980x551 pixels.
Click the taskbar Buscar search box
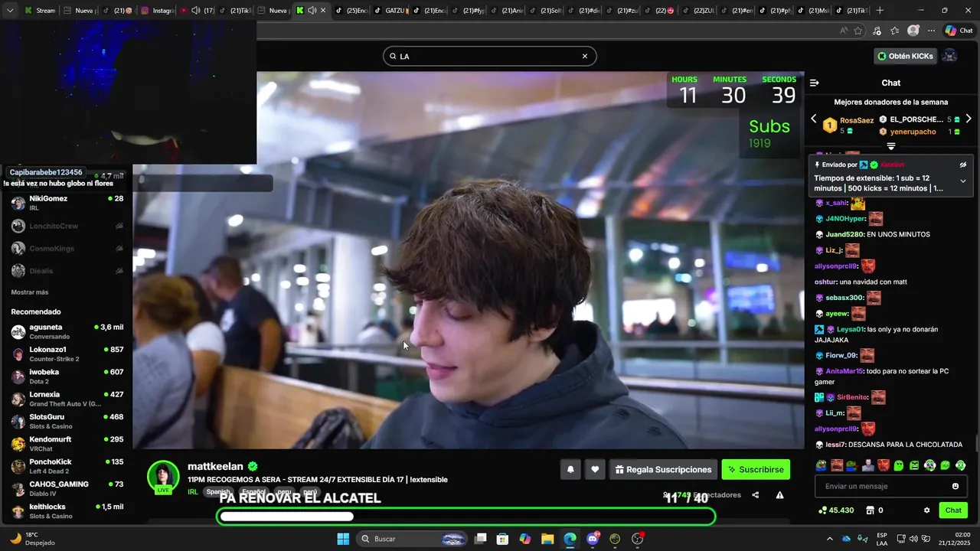pos(412,539)
